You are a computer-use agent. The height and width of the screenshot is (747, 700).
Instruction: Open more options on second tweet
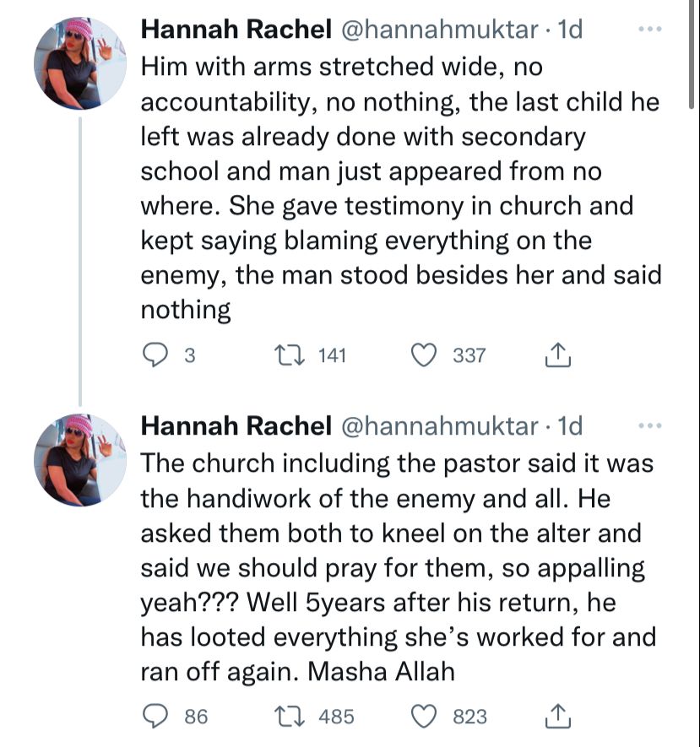point(650,425)
